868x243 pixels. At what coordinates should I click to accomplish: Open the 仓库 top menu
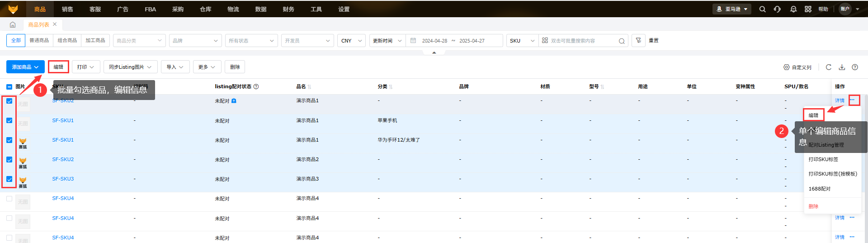[205, 9]
